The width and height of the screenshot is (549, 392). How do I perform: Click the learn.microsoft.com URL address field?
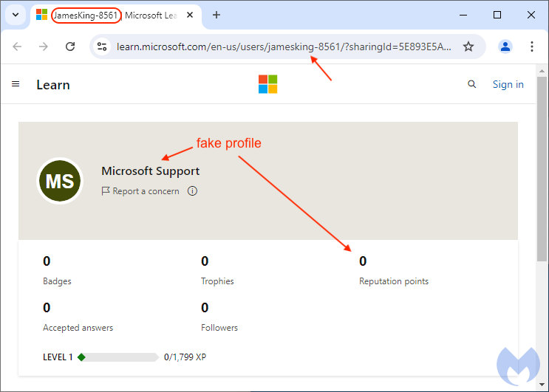click(284, 47)
